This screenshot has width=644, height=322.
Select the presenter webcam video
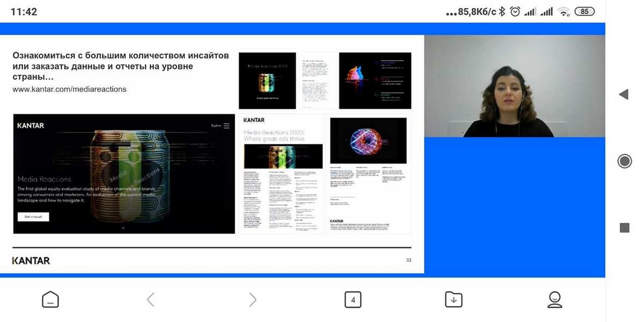(514, 86)
